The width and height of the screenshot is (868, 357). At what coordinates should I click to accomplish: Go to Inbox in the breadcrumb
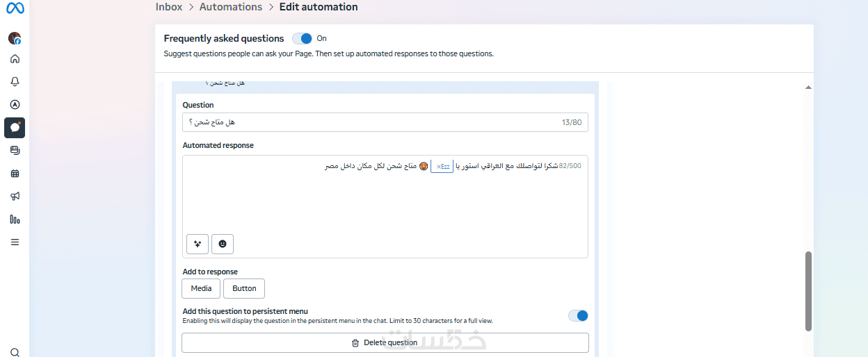coord(169,7)
